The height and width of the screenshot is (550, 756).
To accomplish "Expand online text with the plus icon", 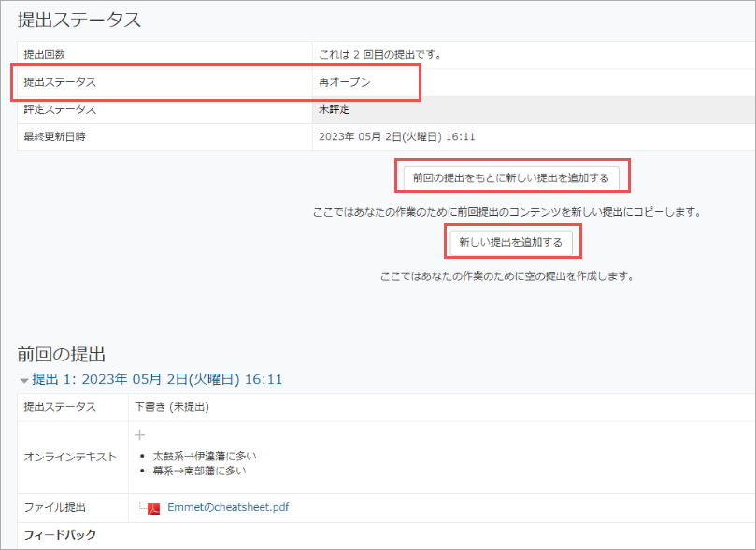I will 140,434.
